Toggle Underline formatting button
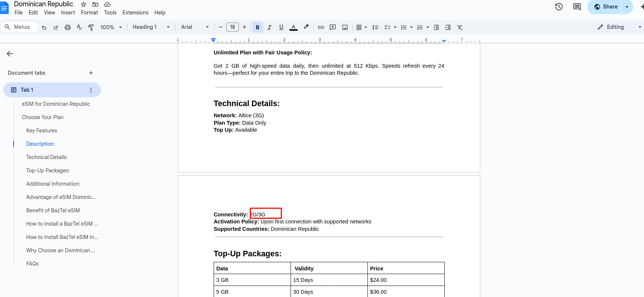The image size is (644, 297). click(281, 27)
